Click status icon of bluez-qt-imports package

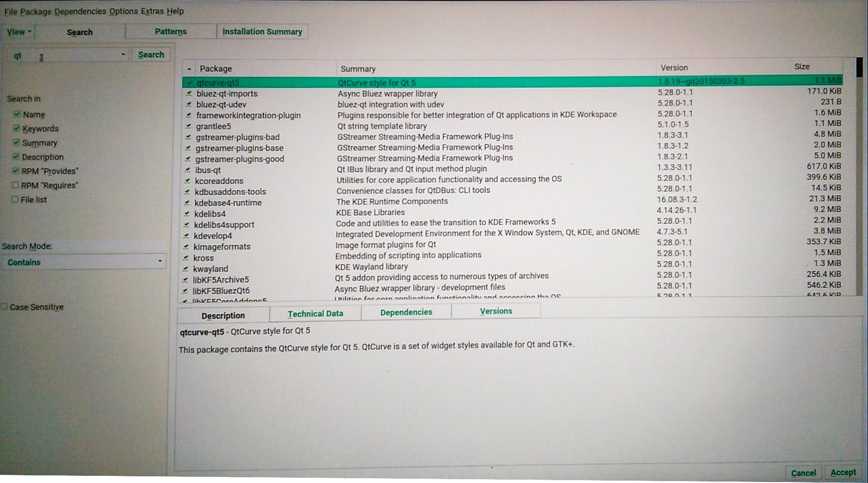tap(189, 94)
